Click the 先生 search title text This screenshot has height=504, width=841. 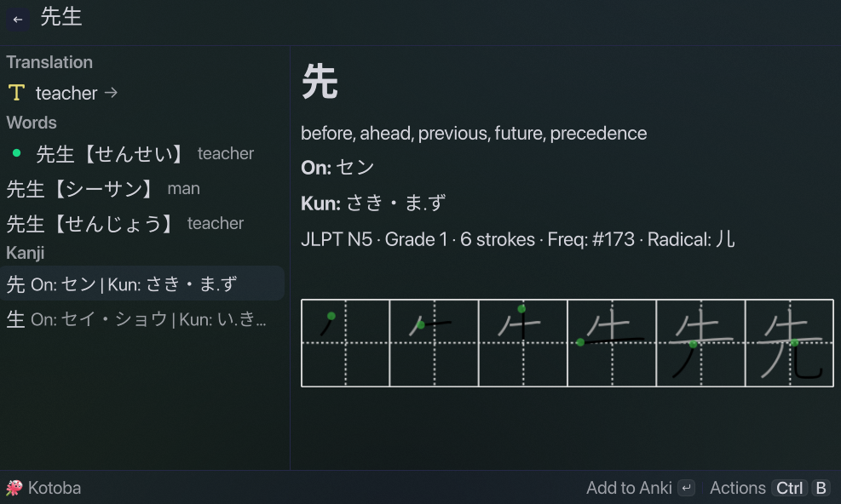(x=61, y=17)
